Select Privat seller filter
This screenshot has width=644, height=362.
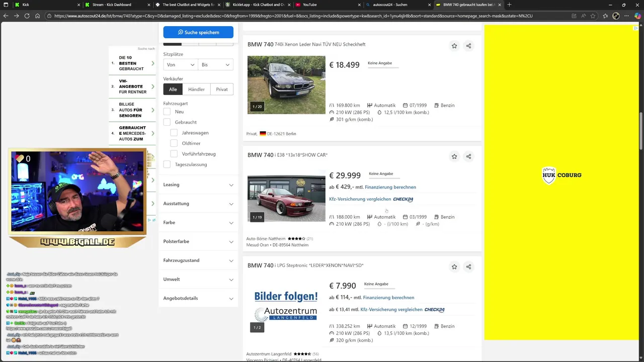222,89
